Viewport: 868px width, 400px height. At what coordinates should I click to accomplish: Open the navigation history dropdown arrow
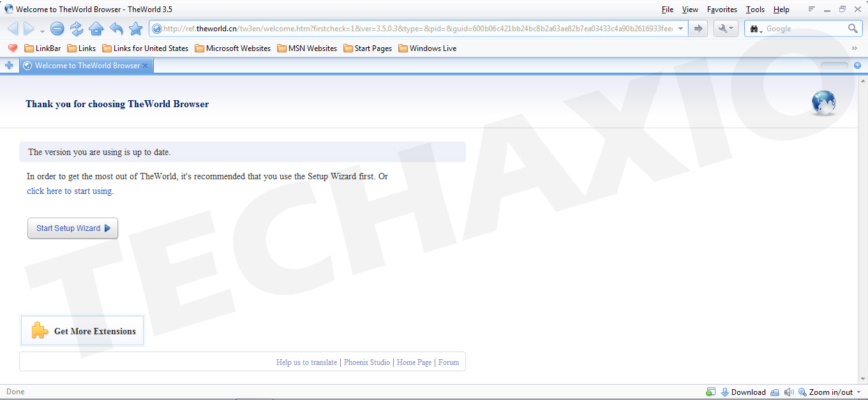pos(42,31)
